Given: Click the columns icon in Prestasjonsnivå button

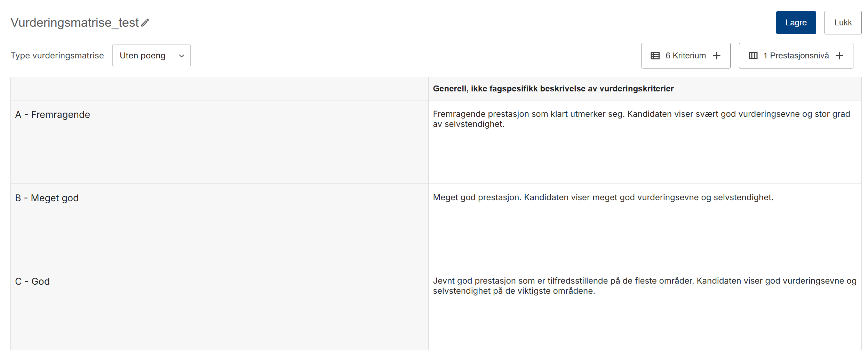Looking at the screenshot, I should 753,56.
